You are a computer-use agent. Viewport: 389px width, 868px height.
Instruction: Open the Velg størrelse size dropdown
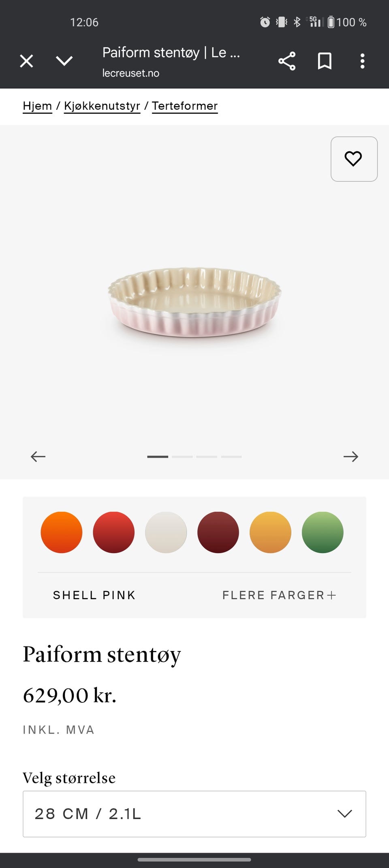tap(194, 814)
